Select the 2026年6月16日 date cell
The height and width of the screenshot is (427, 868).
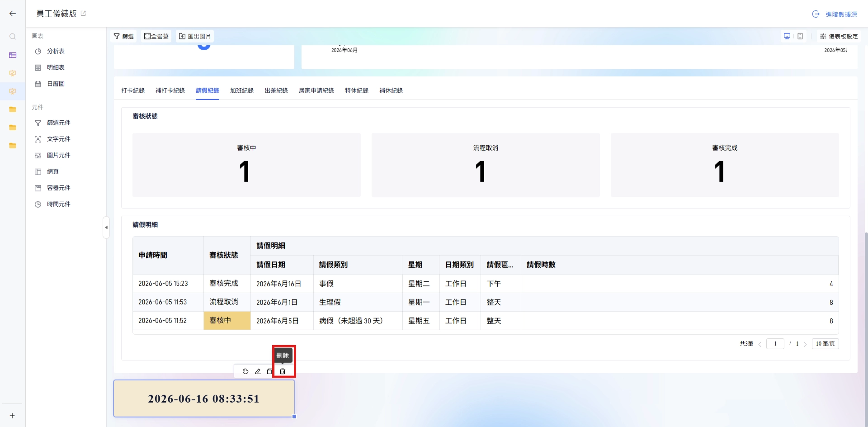(x=282, y=284)
